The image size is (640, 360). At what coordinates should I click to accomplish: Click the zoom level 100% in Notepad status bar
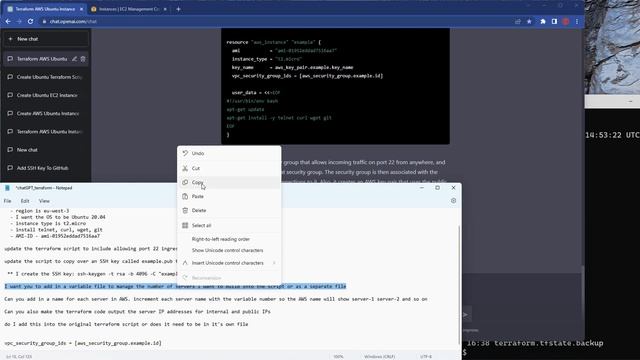pos(338,357)
